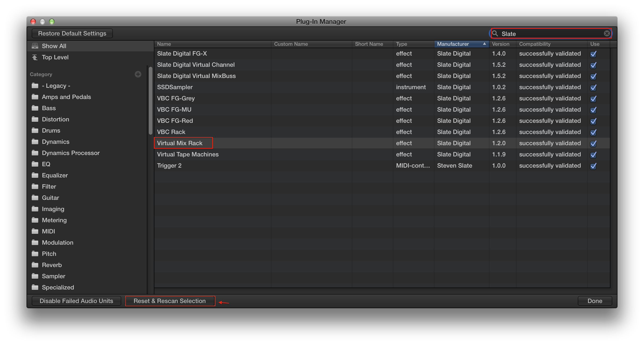Select the Virtual Mix Rack row
Viewport: 644px width, 345px height.
click(382, 143)
